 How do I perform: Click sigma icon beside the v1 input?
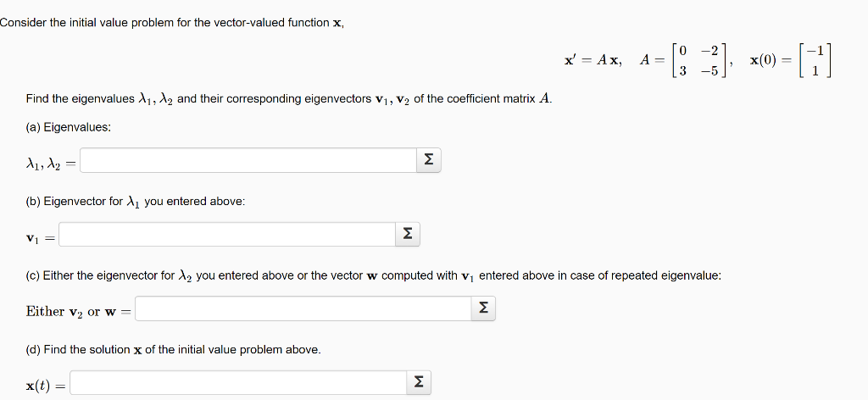coord(409,234)
